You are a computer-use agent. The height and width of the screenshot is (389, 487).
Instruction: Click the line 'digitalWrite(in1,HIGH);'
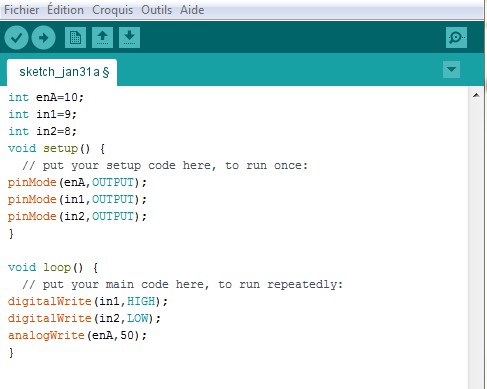88,302
